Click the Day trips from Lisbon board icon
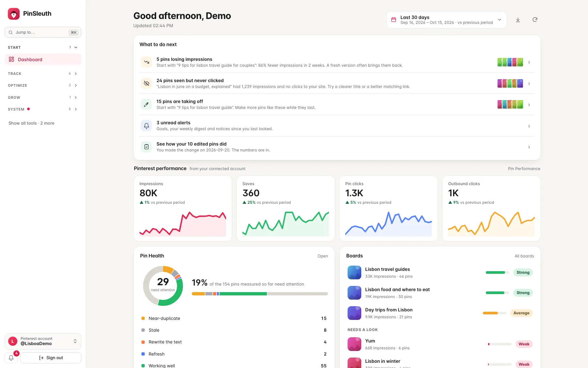Viewport: 588px width, 368px height. tap(354, 313)
